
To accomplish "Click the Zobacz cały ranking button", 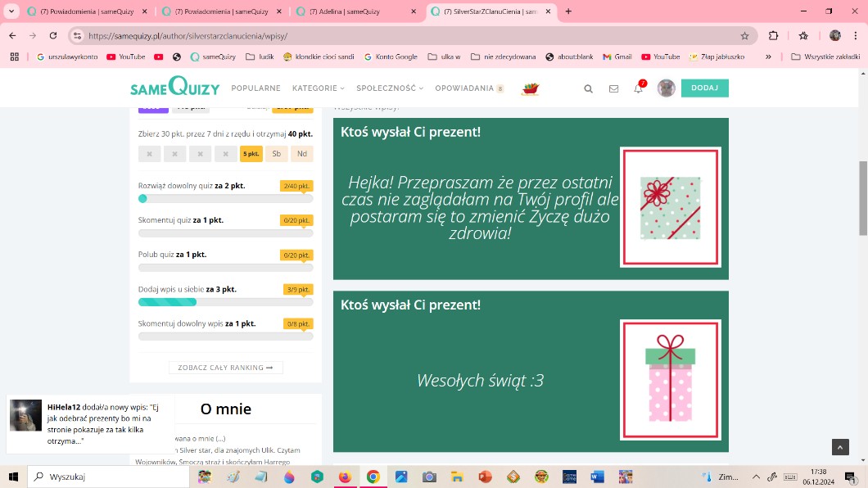I will tap(225, 368).
